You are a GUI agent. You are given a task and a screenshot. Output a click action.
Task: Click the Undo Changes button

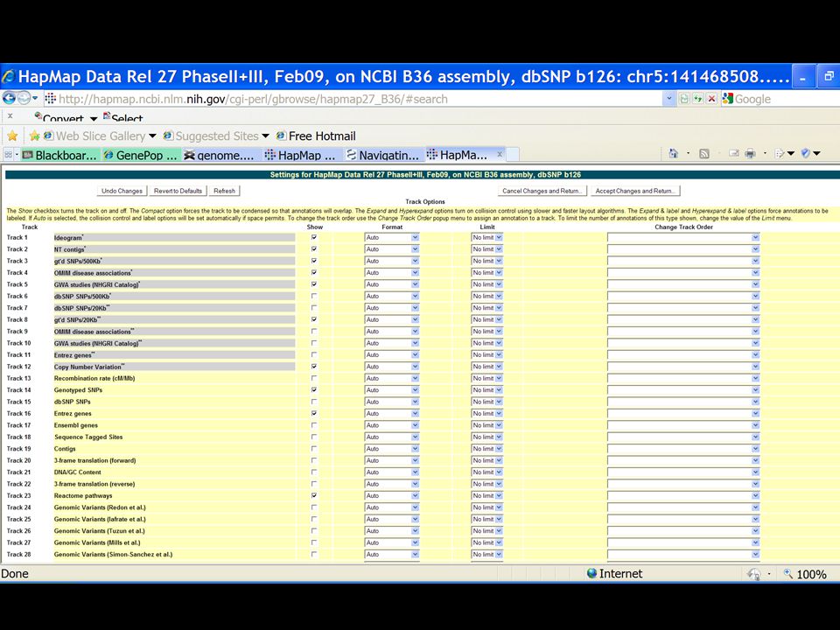[x=122, y=191]
